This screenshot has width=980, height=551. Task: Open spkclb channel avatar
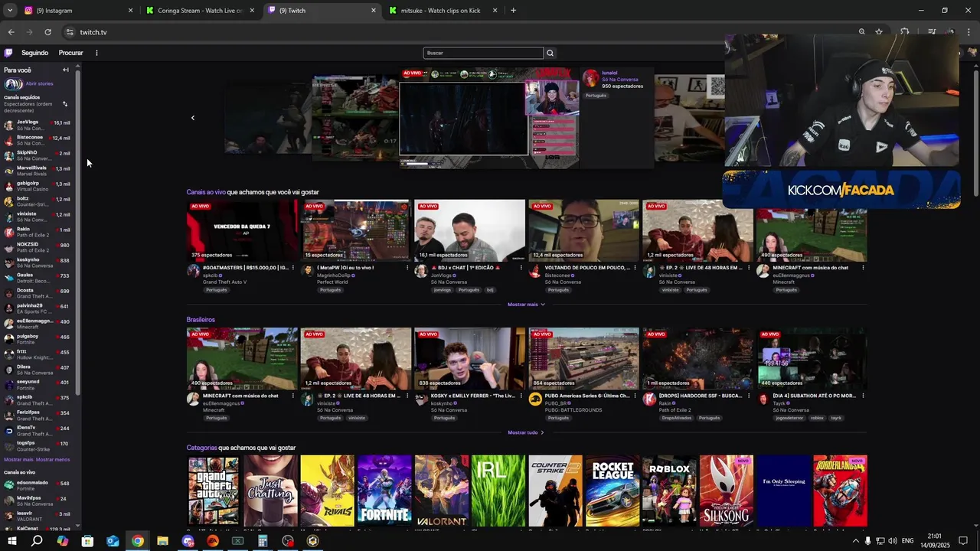coord(193,271)
